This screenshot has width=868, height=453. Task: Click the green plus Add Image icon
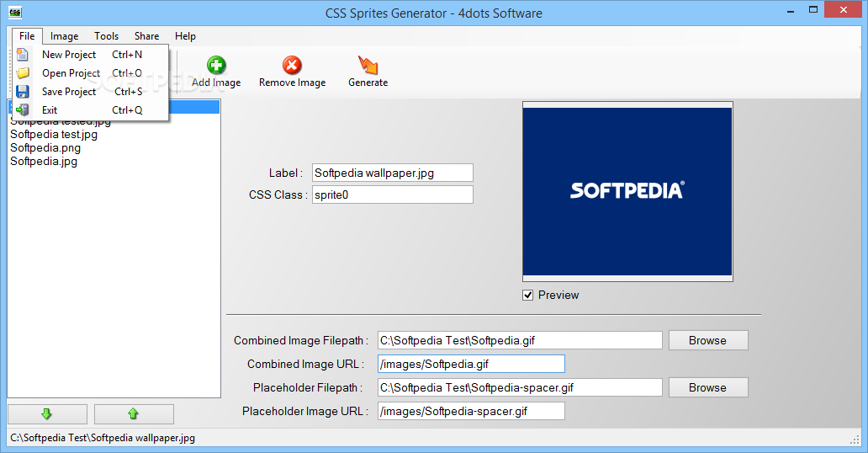point(216,65)
